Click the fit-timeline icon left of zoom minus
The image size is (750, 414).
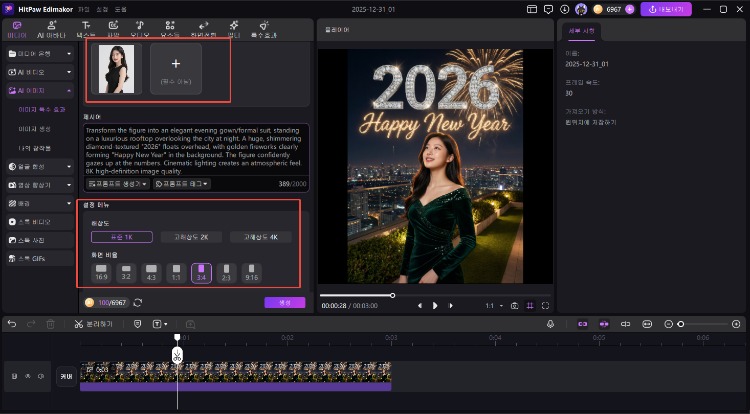pos(647,324)
